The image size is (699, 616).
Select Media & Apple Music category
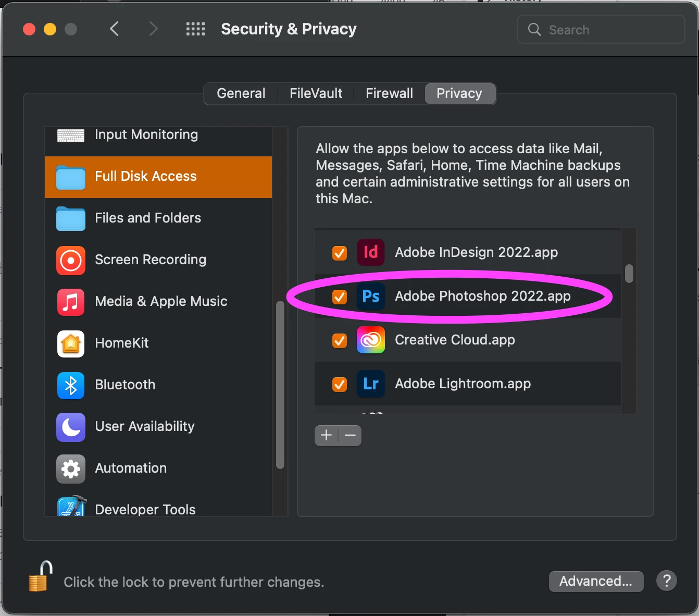pyautogui.click(x=158, y=302)
